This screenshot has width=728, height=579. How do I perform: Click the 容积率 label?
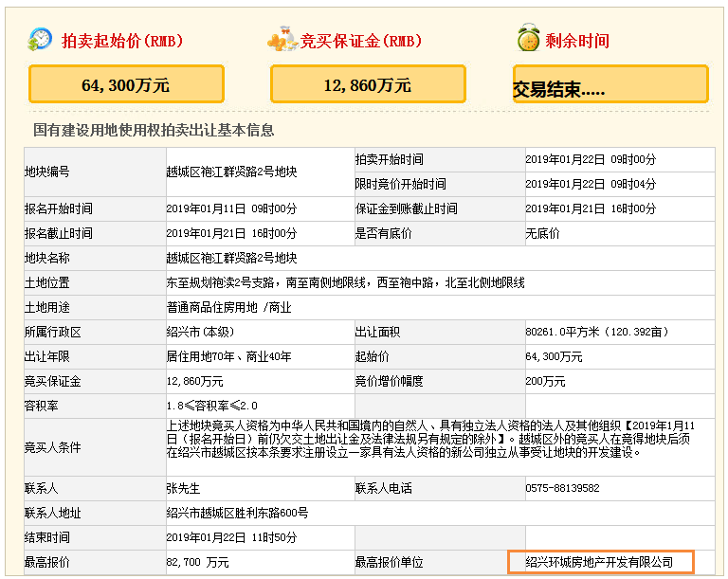(42, 406)
